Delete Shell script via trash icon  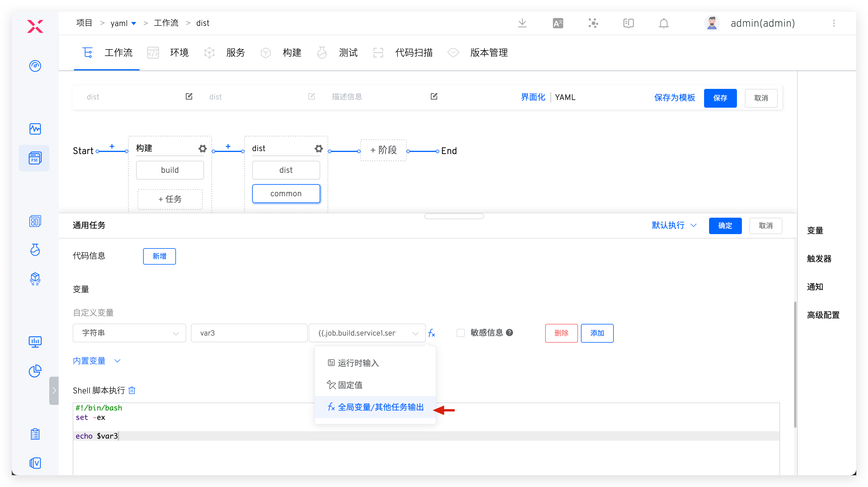click(x=132, y=390)
